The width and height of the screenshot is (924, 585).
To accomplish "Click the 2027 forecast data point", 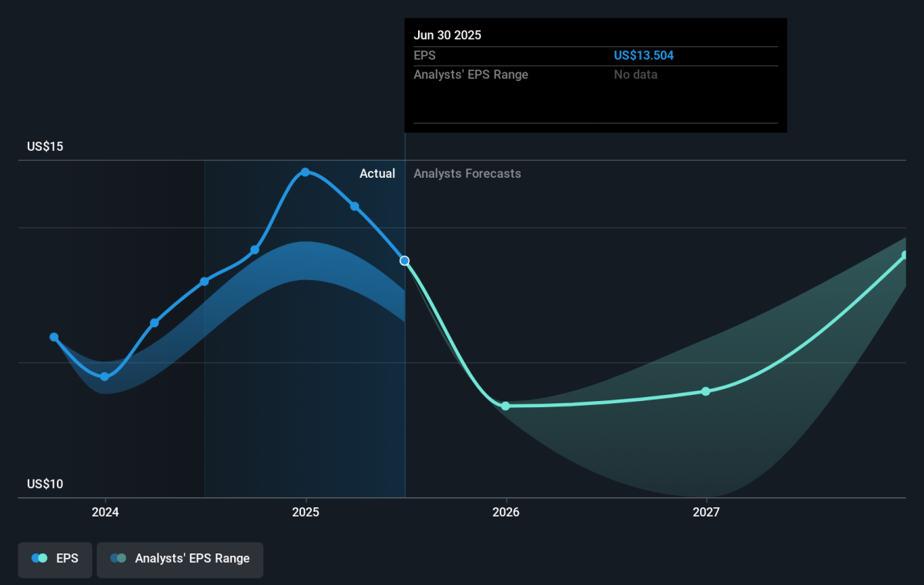I will coord(705,391).
